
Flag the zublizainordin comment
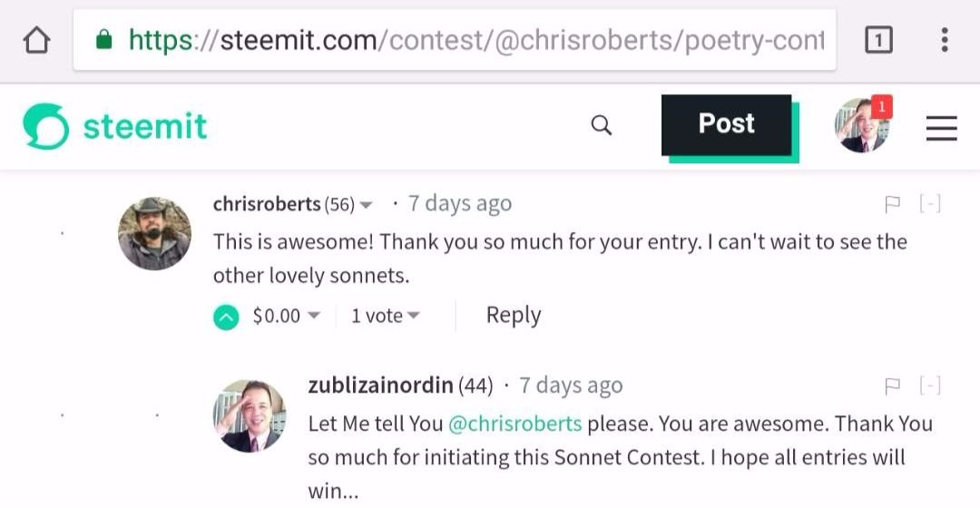[893, 387]
